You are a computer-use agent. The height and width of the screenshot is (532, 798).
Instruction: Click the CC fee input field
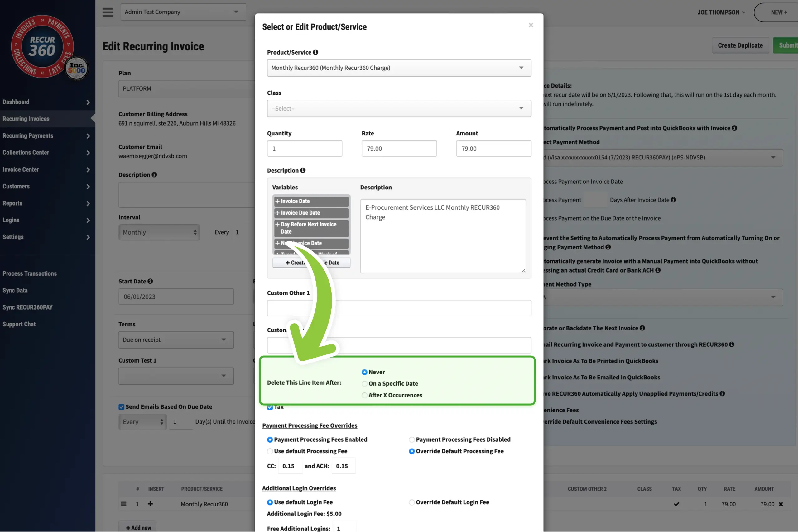click(290, 466)
